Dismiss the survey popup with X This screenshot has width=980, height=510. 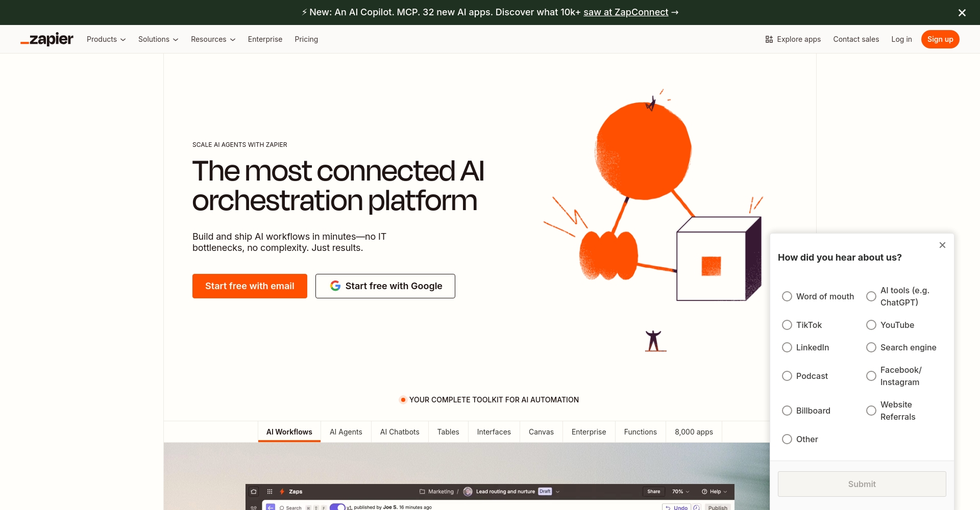point(942,245)
